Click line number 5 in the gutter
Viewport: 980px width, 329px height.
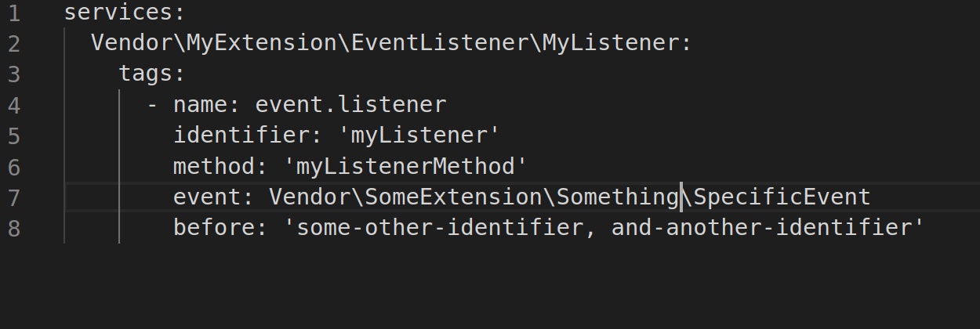13,136
